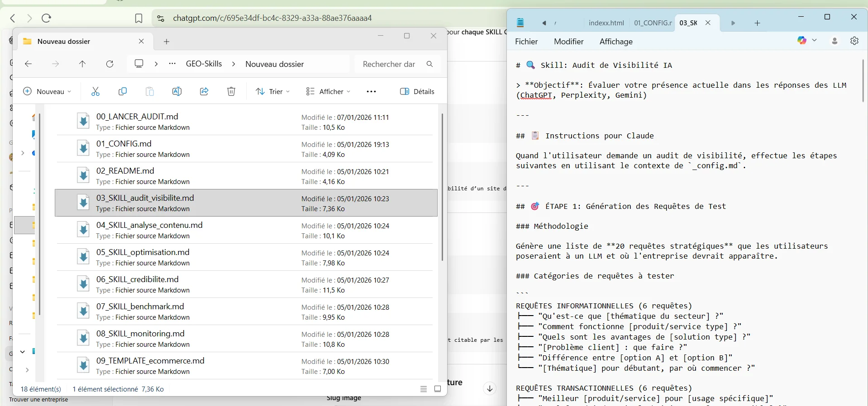The width and height of the screenshot is (868, 406).
Task: Bookmark the ChatGPT page
Action: tap(139, 18)
